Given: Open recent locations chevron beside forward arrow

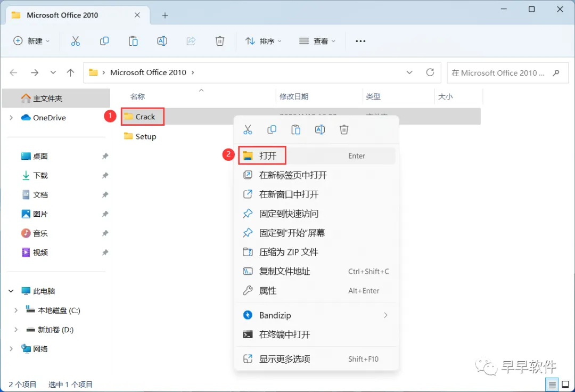Looking at the screenshot, I should 53,72.
